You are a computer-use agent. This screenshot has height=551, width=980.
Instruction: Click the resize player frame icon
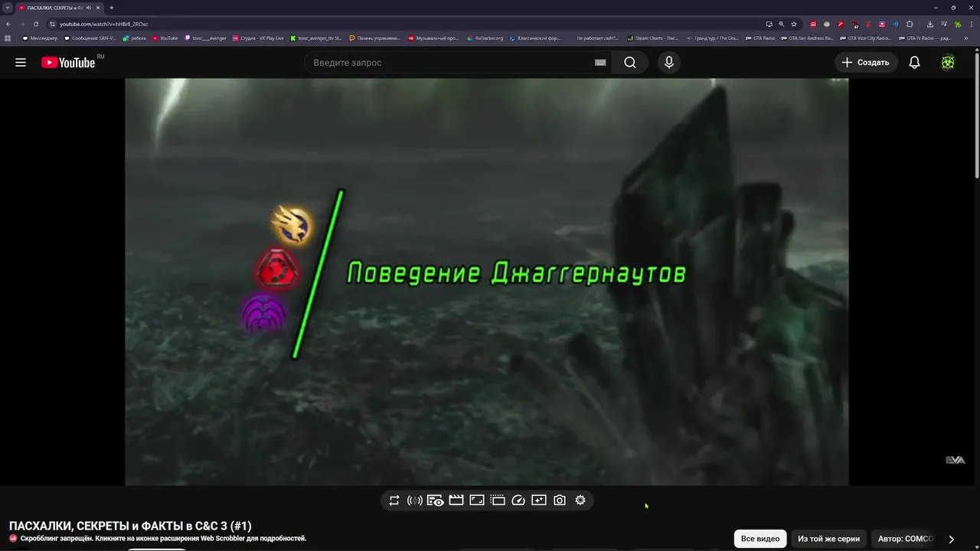[477, 500]
